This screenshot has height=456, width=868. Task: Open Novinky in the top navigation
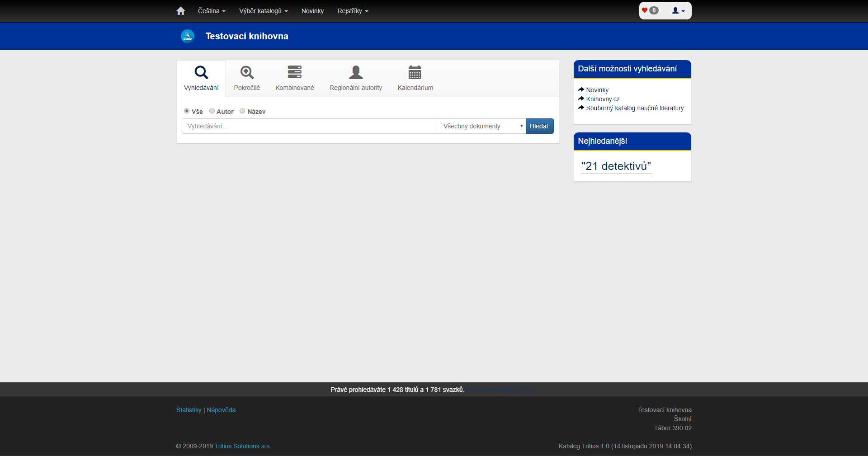(x=312, y=11)
